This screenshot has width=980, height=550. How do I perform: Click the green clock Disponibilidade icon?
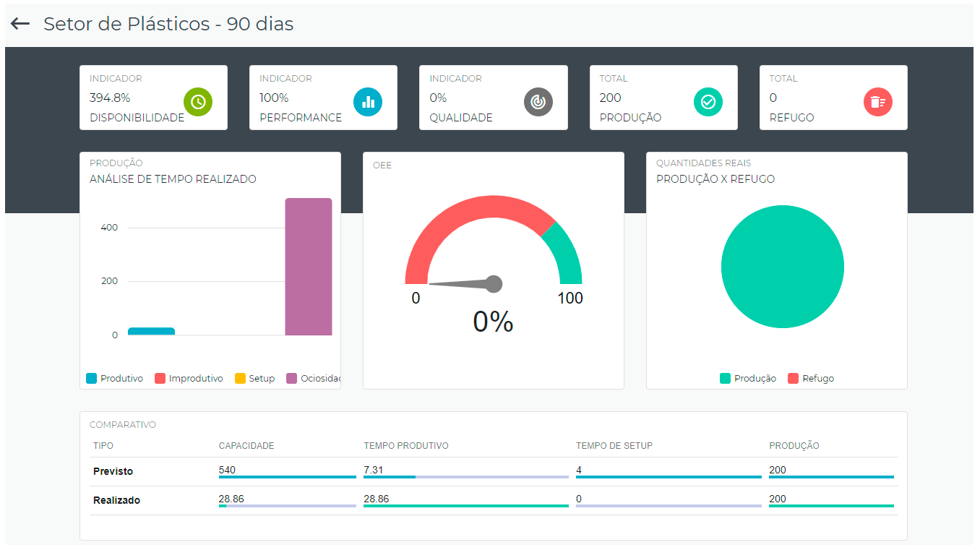point(198,102)
